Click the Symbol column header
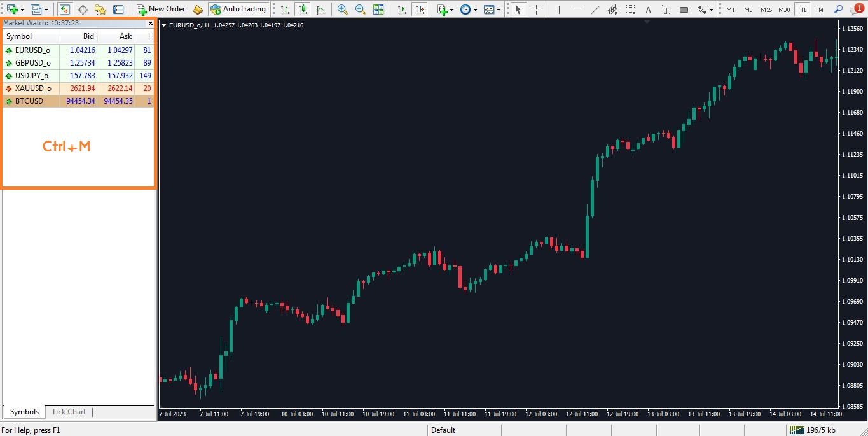 (31, 36)
